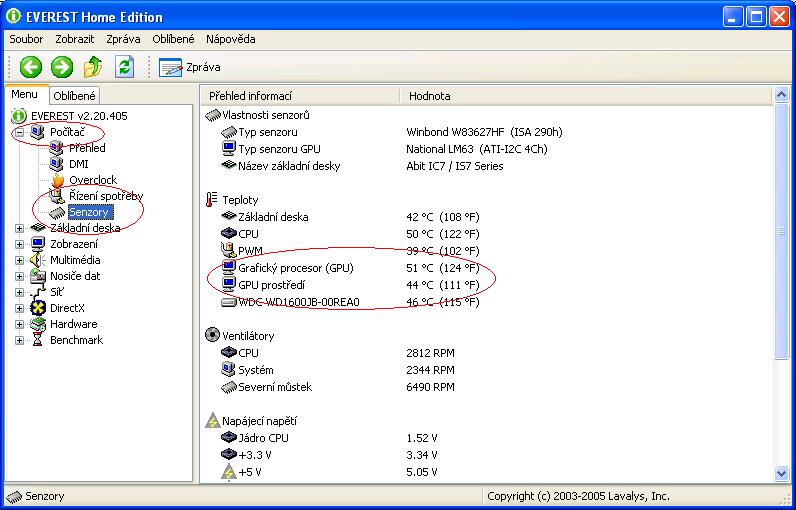
Task: Click the scrollbar down arrow in the details pane
Action: click(x=781, y=473)
